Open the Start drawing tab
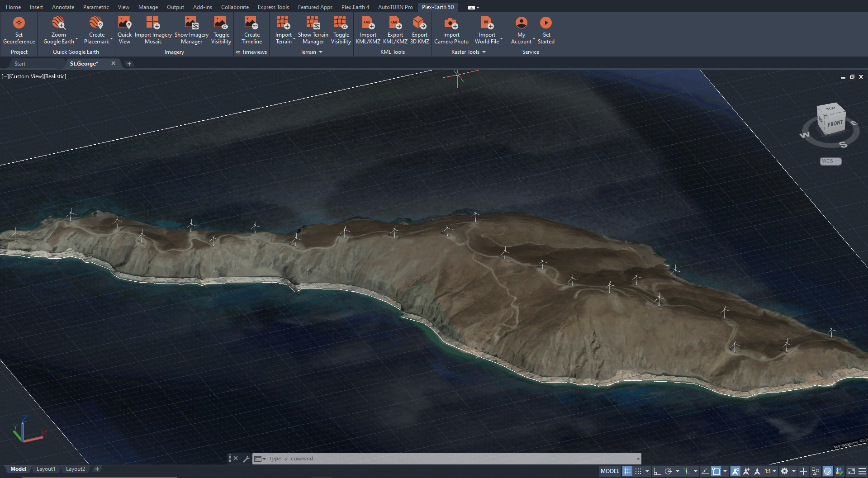The height and width of the screenshot is (478, 868). [x=20, y=64]
